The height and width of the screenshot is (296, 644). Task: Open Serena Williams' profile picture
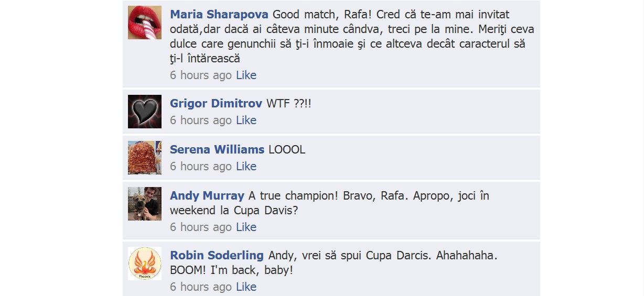[x=145, y=158]
